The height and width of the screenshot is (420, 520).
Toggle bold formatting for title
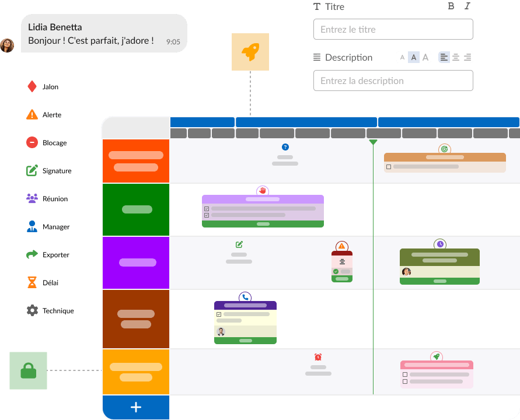pyautogui.click(x=451, y=6)
